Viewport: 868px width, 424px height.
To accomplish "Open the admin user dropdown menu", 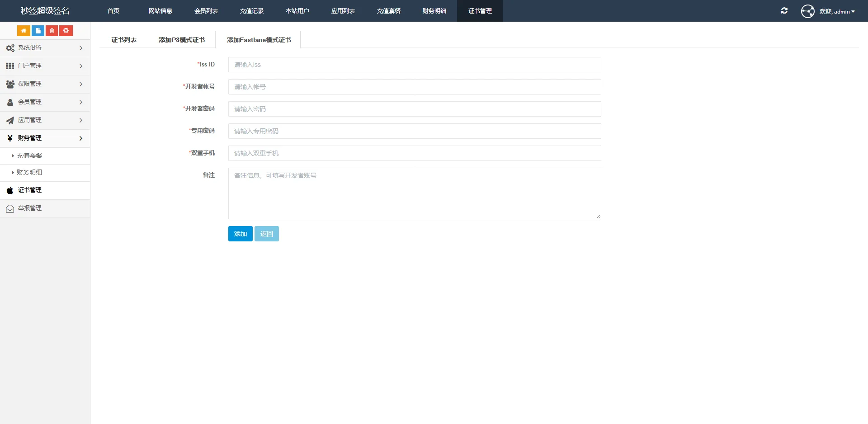I will click(837, 12).
